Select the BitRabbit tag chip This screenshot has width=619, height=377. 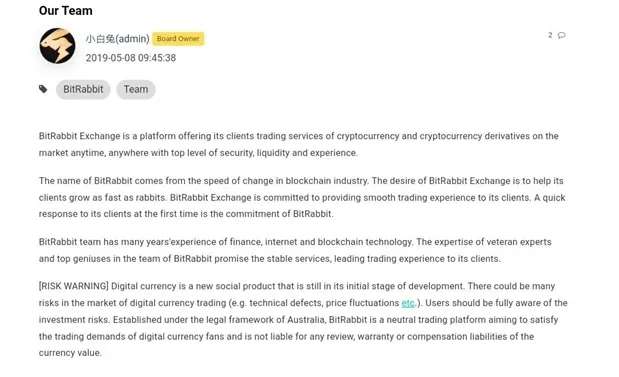coord(83,89)
